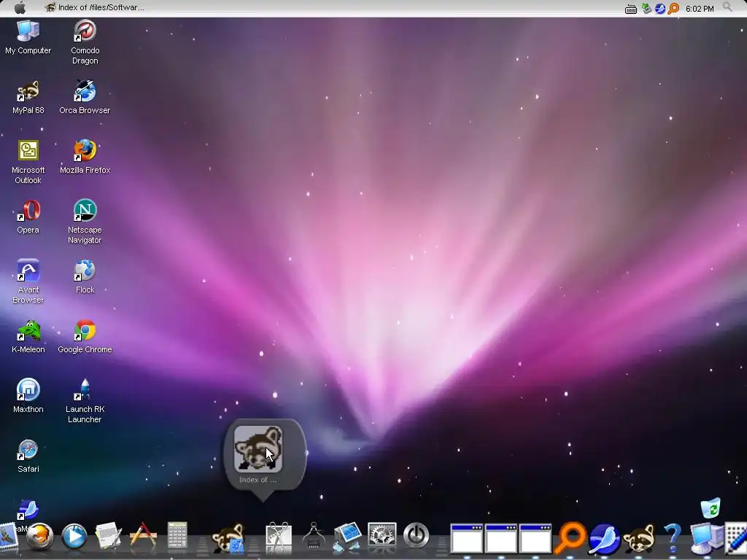Launch the Calculator from the dock
Image resolution: width=747 pixels, height=560 pixels.
click(177, 536)
